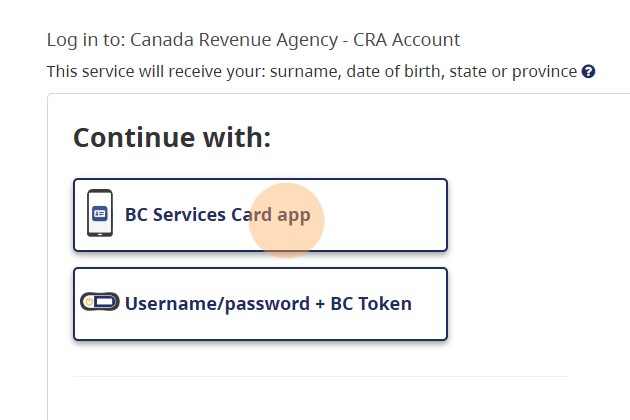Select Username/password + BC Token login option
Viewport: 630px width, 420px height.
[260, 304]
